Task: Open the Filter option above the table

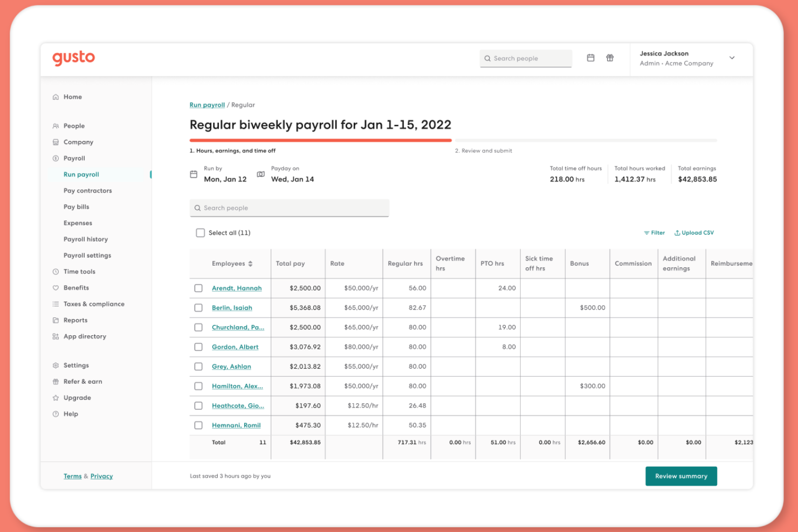Action: pos(654,232)
